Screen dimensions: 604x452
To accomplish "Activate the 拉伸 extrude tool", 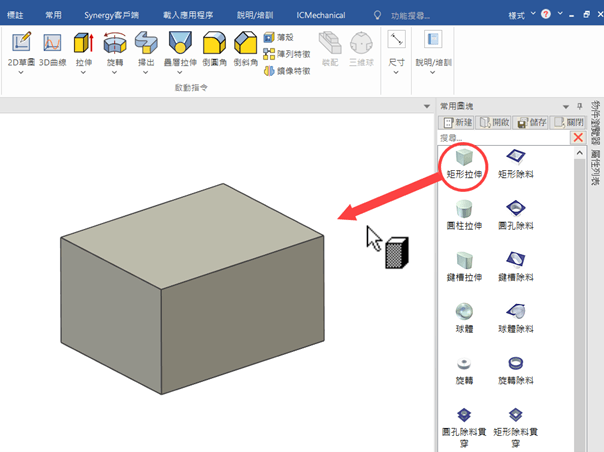I will pyautogui.click(x=84, y=48).
